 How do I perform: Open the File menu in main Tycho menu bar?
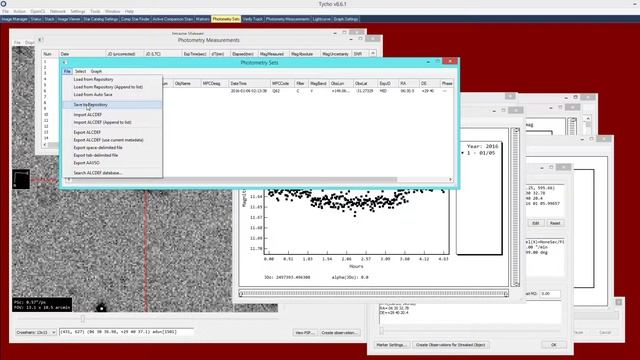coord(5,11)
